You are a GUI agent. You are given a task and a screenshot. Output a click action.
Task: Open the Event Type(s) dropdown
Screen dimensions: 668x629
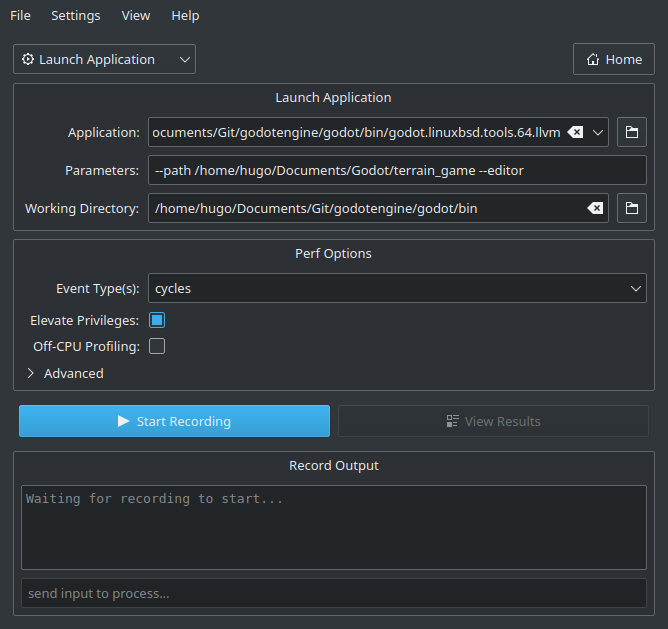click(x=397, y=289)
